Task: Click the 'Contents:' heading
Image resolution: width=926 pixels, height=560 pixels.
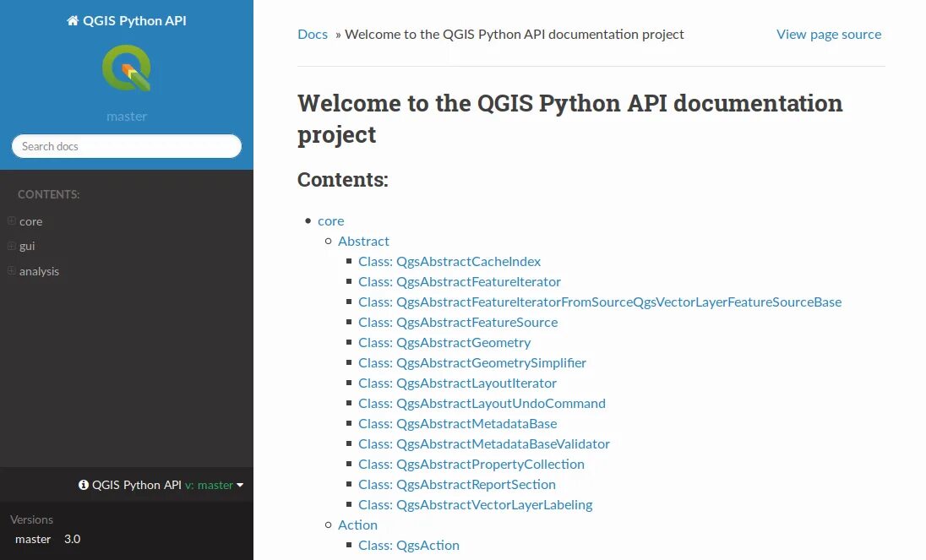Action: tap(342, 179)
